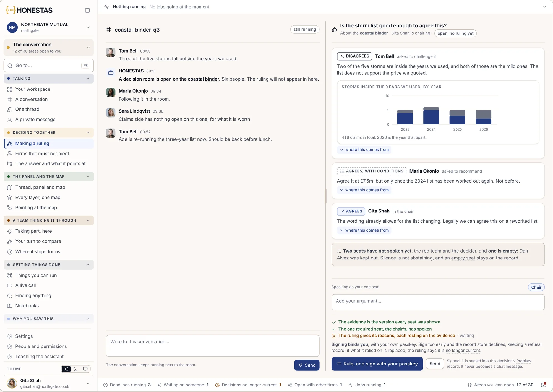Open Firms that must not meet

49,154
